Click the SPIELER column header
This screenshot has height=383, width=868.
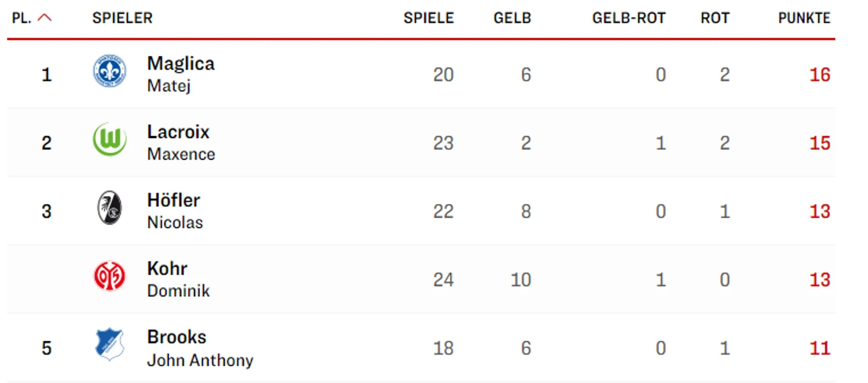pos(122,18)
